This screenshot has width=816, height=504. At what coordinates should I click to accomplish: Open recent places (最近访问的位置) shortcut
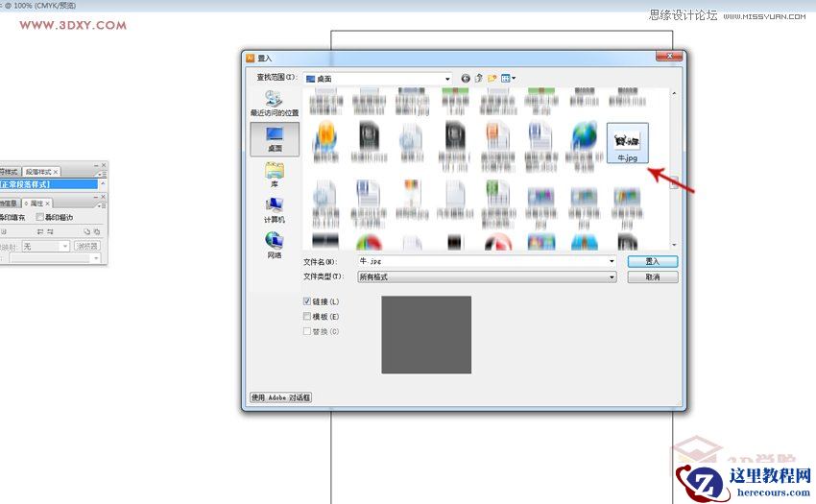pos(275,103)
